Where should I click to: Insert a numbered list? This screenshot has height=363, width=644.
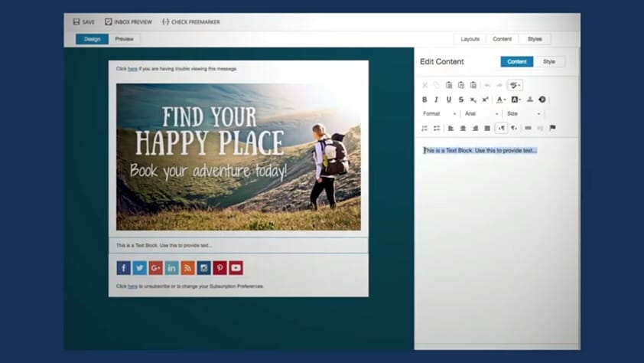coord(425,128)
